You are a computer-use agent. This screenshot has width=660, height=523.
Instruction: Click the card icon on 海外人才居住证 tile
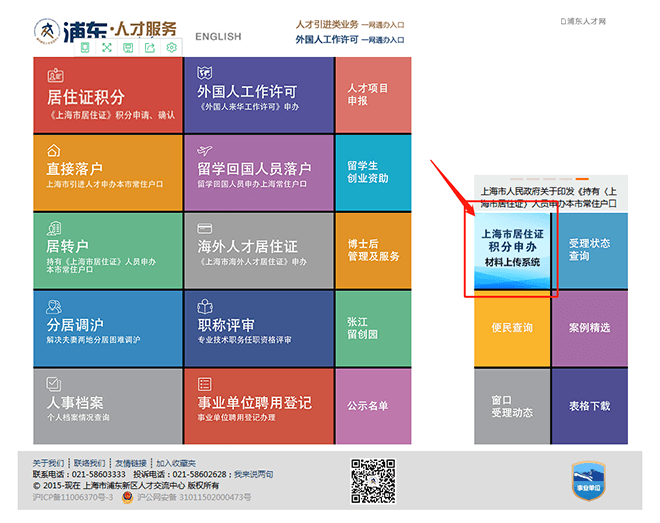tap(205, 228)
